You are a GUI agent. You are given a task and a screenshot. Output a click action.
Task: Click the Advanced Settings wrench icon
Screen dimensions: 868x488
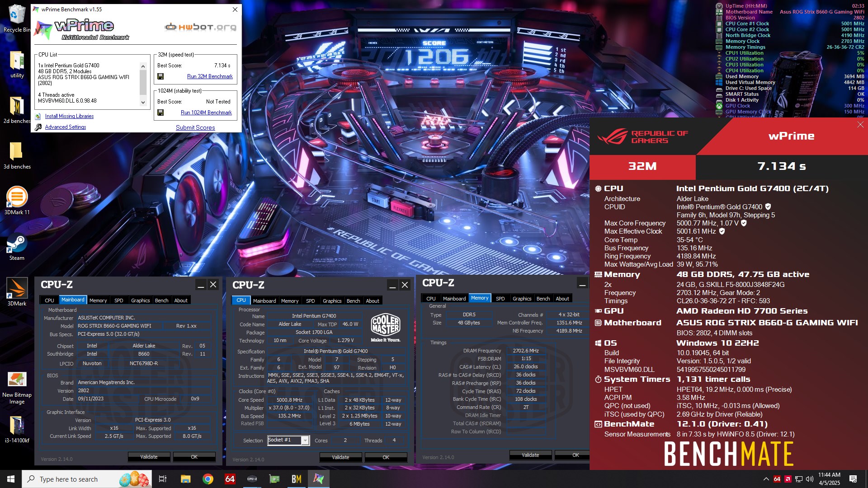point(38,127)
